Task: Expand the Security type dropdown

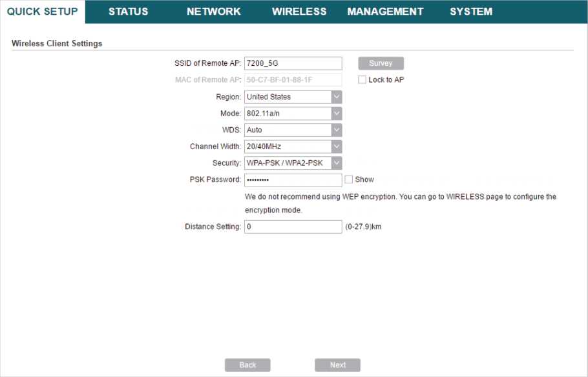Action: pyautogui.click(x=293, y=163)
